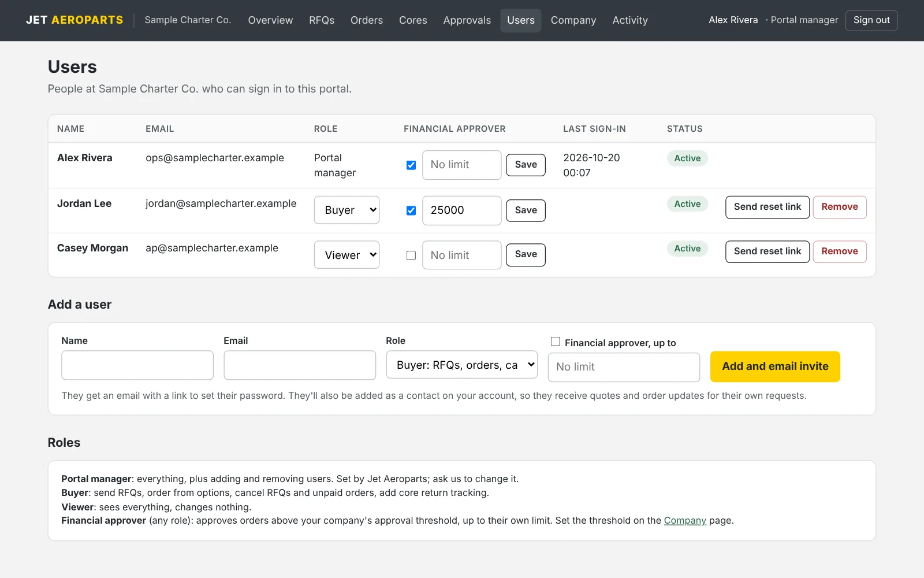The image size is (924, 578).
Task: Navigate to the Approvals tab
Action: click(467, 20)
